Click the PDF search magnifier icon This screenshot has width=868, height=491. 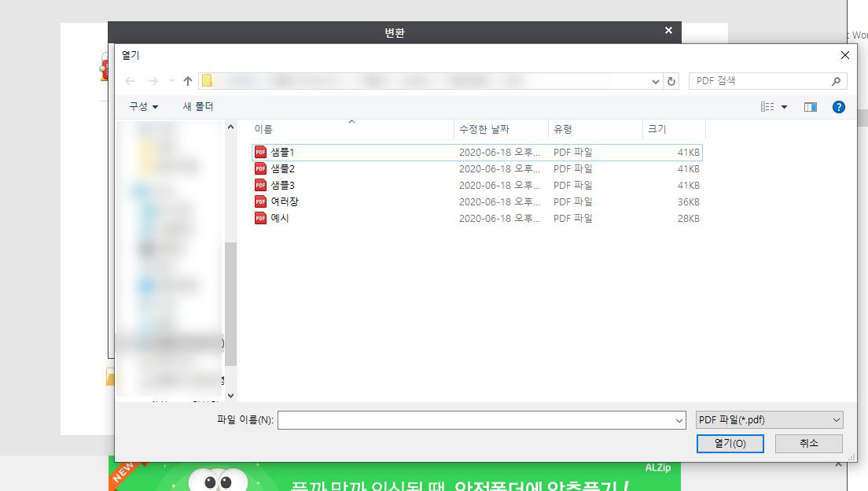click(x=836, y=82)
